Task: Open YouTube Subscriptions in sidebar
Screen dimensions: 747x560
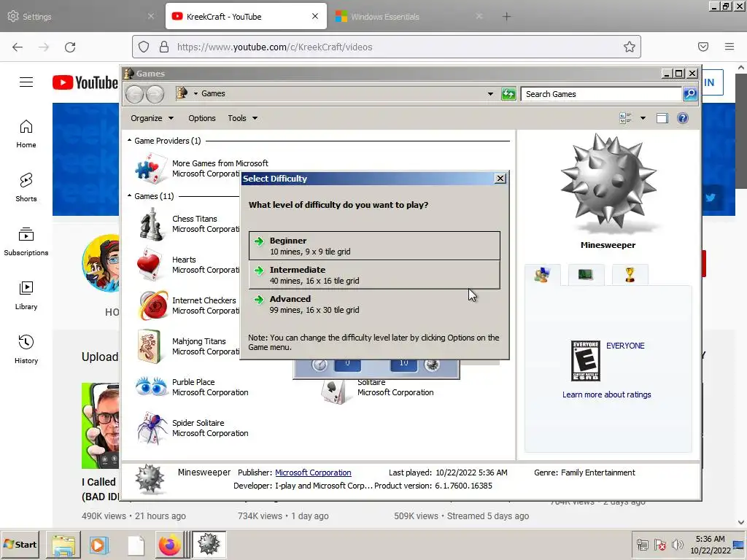Action: 26,242
